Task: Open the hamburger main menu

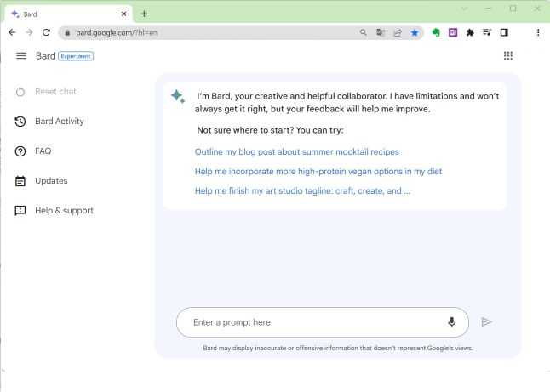Action: (x=21, y=56)
